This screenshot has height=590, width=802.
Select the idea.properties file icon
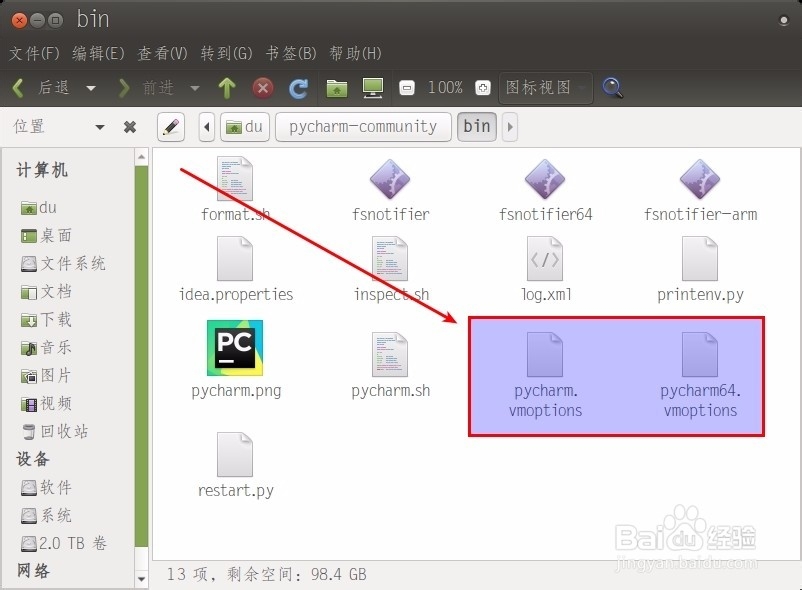tap(235, 259)
